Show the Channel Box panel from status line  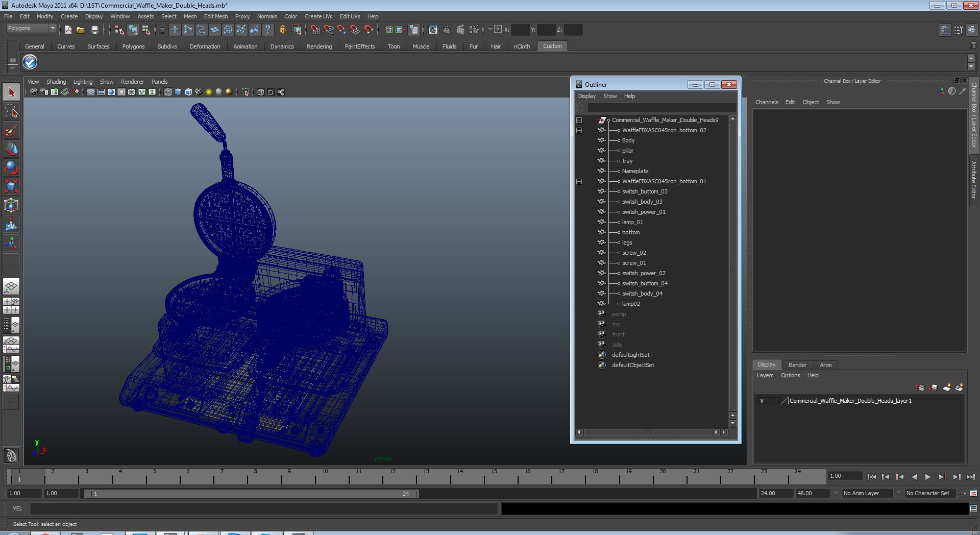pyautogui.click(x=971, y=30)
